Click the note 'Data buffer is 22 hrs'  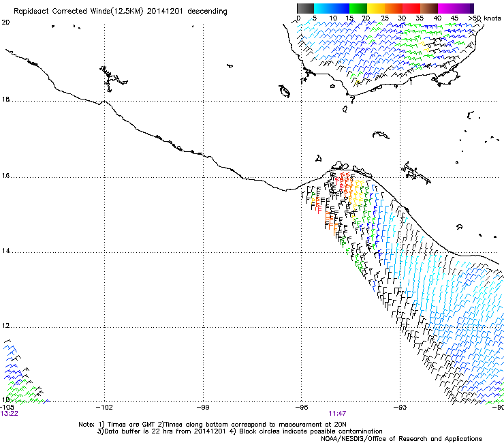click(135, 431)
